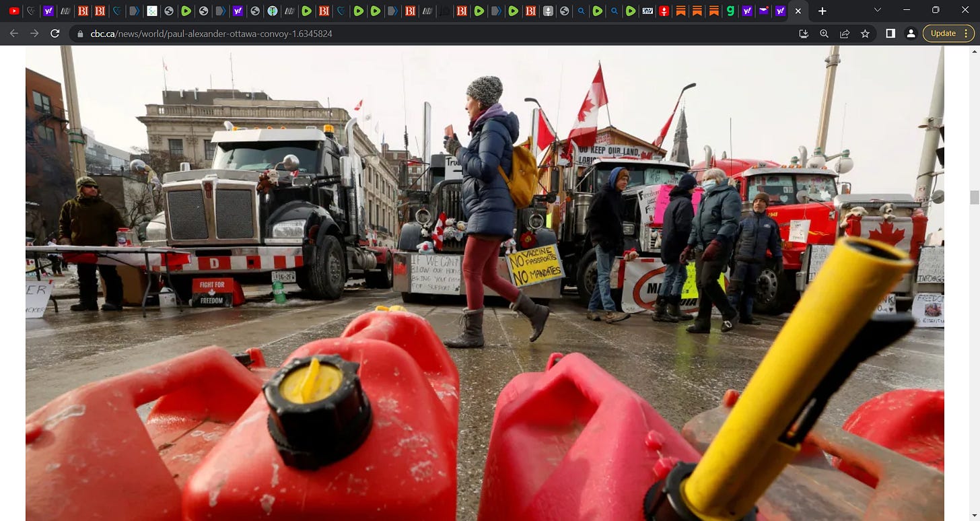Viewport: 980px width, 521px height.
Task: Go back to the previous page
Action: pyautogui.click(x=13, y=34)
